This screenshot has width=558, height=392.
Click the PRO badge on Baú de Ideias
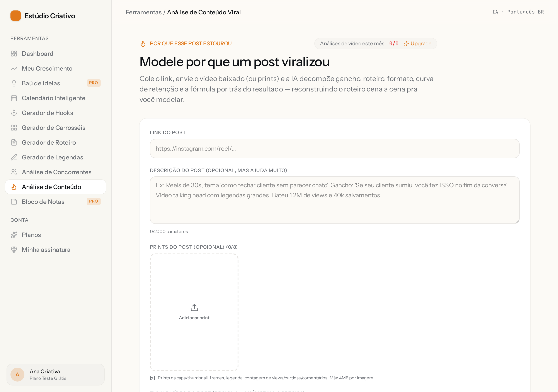pos(94,83)
